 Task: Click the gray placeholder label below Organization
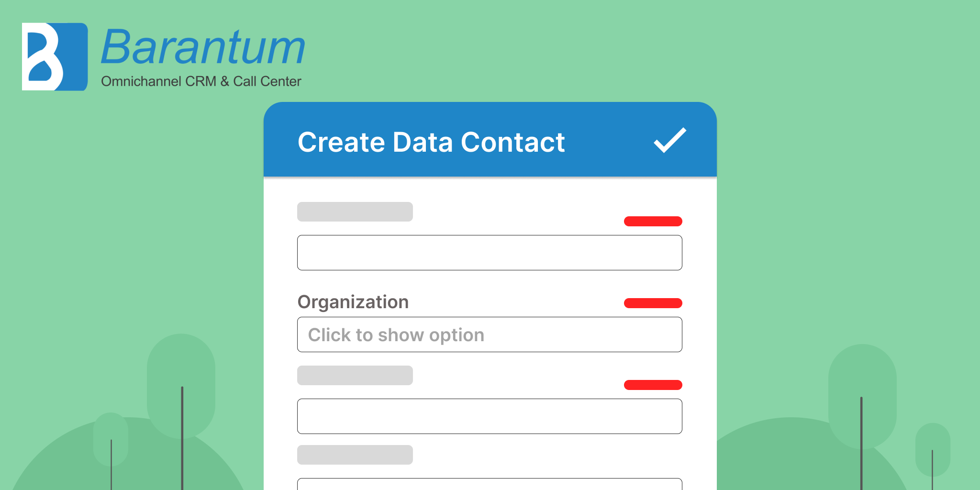[x=355, y=375]
